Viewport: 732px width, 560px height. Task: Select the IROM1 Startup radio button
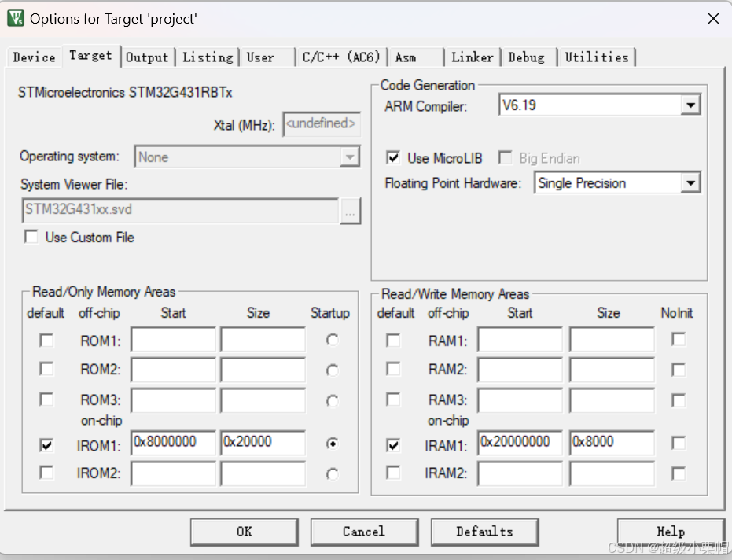click(332, 444)
